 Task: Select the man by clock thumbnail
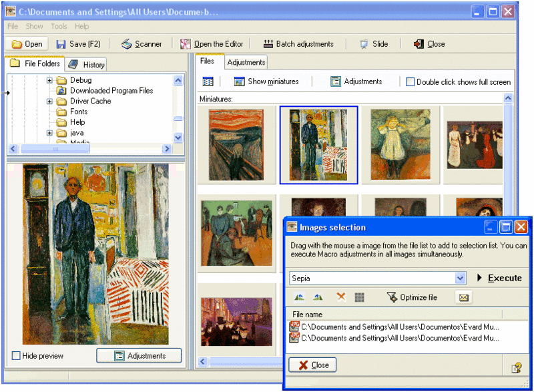point(318,145)
